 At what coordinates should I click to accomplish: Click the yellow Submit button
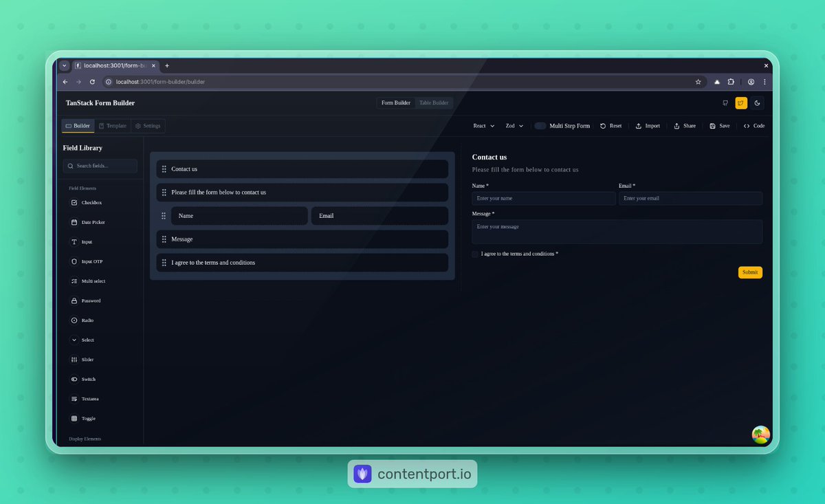coord(750,272)
